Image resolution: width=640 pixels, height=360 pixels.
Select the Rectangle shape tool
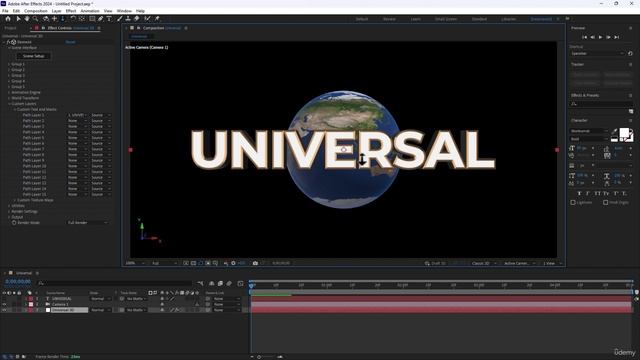coord(92,19)
